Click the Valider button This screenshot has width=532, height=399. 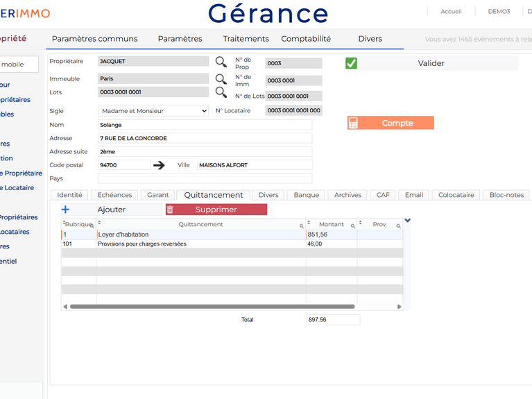point(431,63)
